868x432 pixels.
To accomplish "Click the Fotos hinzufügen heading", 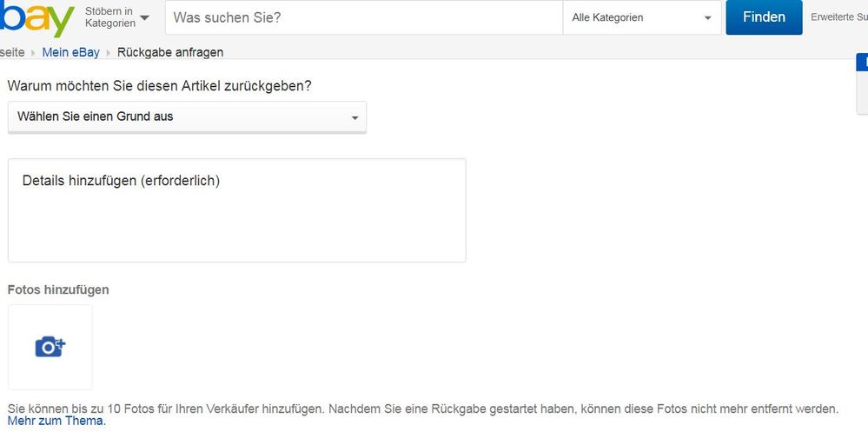I will pos(58,289).
